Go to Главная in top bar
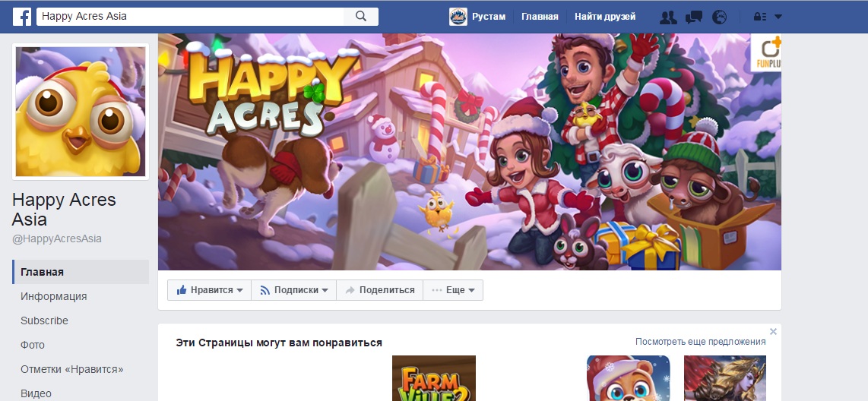The height and width of the screenshot is (401, 868). pyautogui.click(x=540, y=17)
